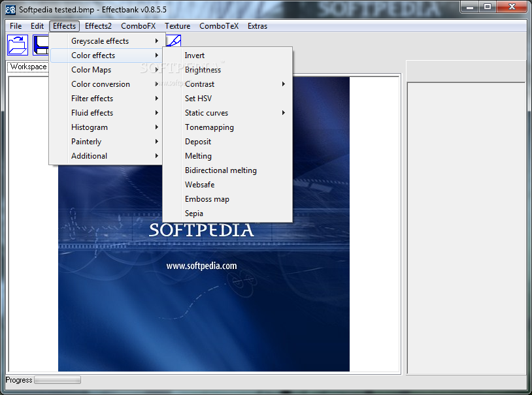Expand the Histogram submenu

click(107, 127)
